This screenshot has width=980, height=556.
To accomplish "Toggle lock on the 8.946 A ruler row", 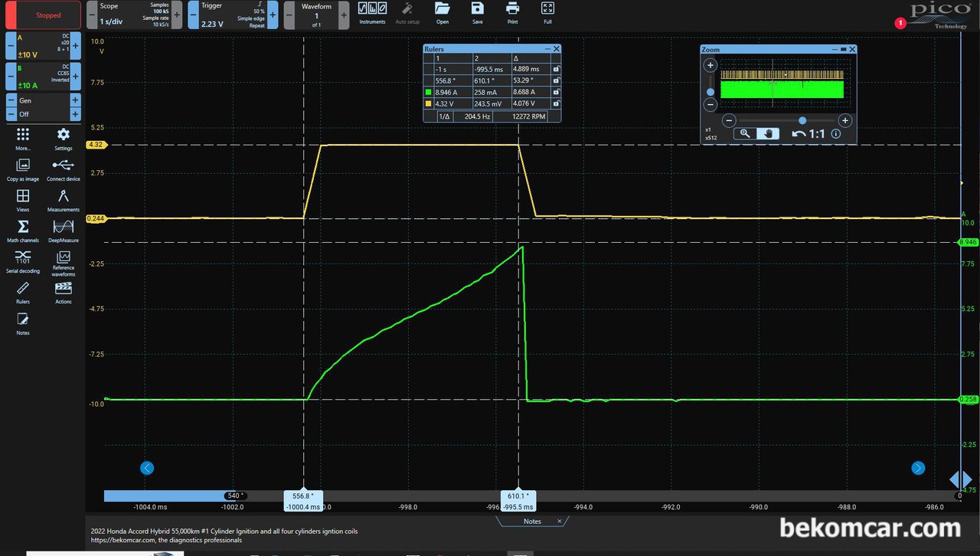I will click(x=555, y=91).
